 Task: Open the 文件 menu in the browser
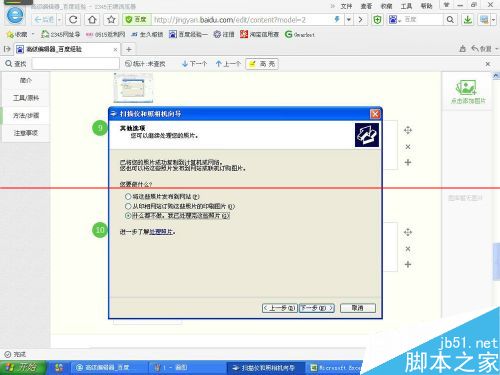coord(346,6)
